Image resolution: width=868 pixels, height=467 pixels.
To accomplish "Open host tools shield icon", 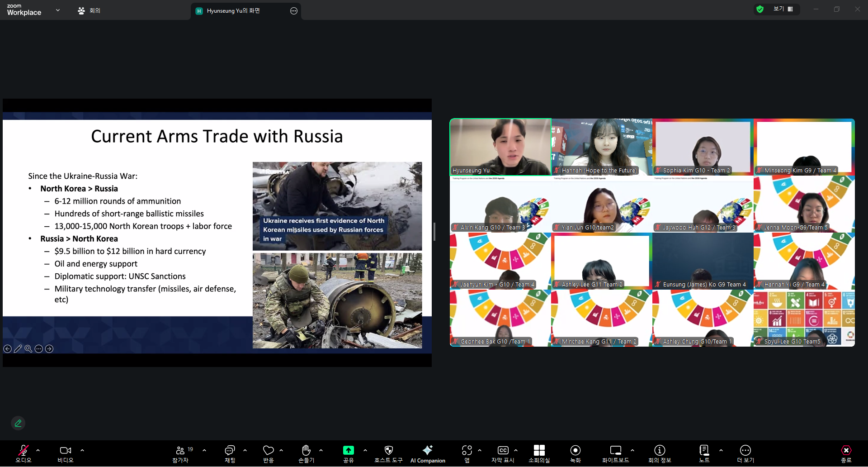I will (x=388, y=450).
